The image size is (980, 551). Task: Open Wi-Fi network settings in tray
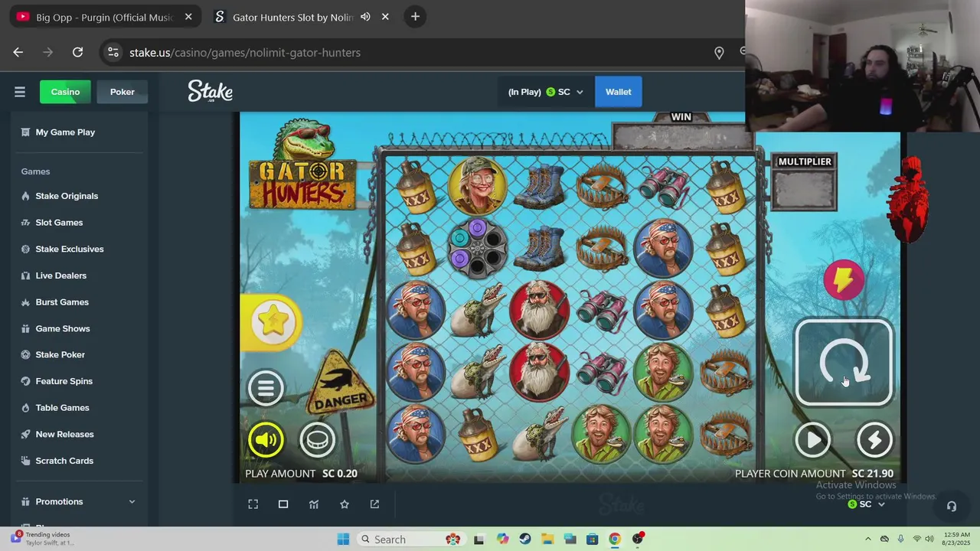pyautogui.click(x=917, y=540)
